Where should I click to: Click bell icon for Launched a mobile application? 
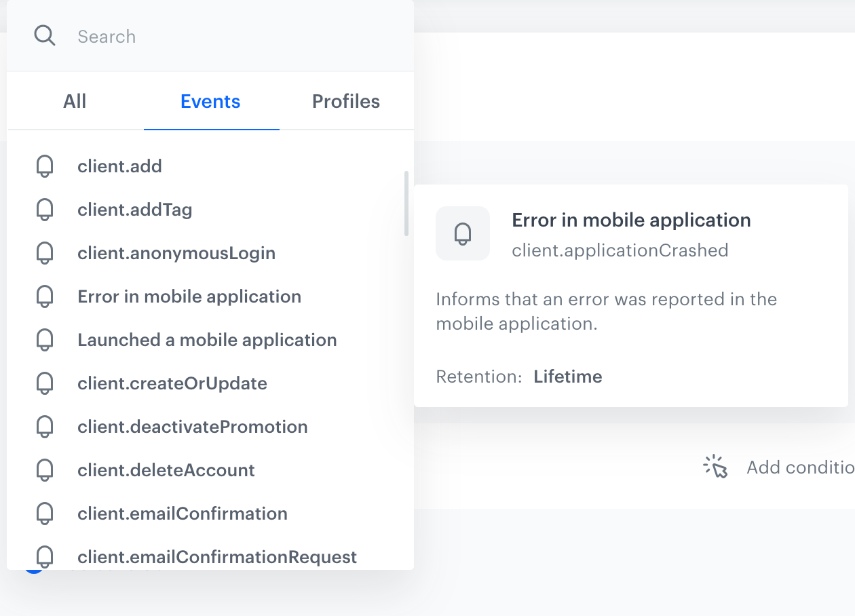pos(45,340)
